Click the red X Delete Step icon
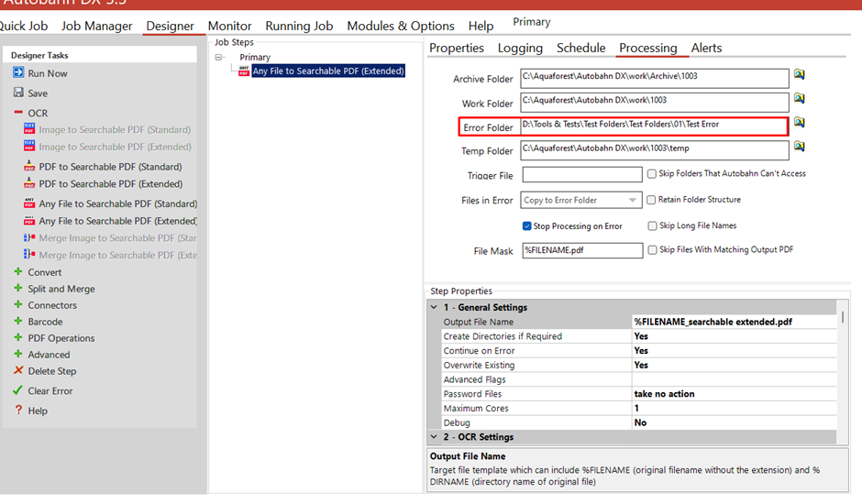 click(18, 370)
